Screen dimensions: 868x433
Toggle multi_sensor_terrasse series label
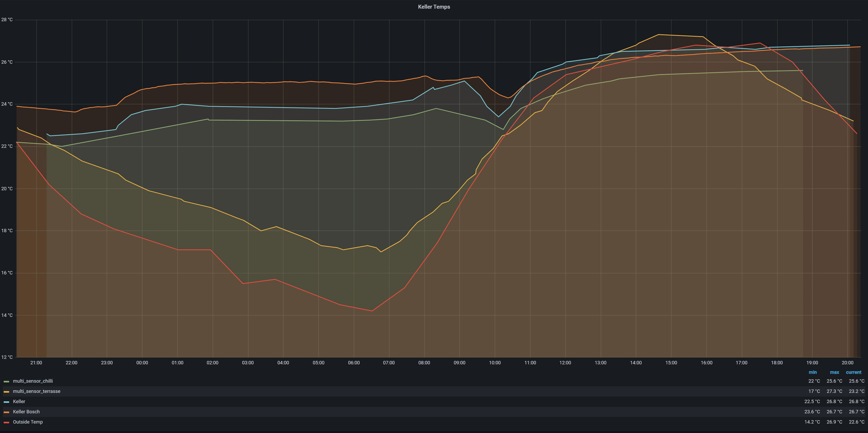click(x=36, y=391)
